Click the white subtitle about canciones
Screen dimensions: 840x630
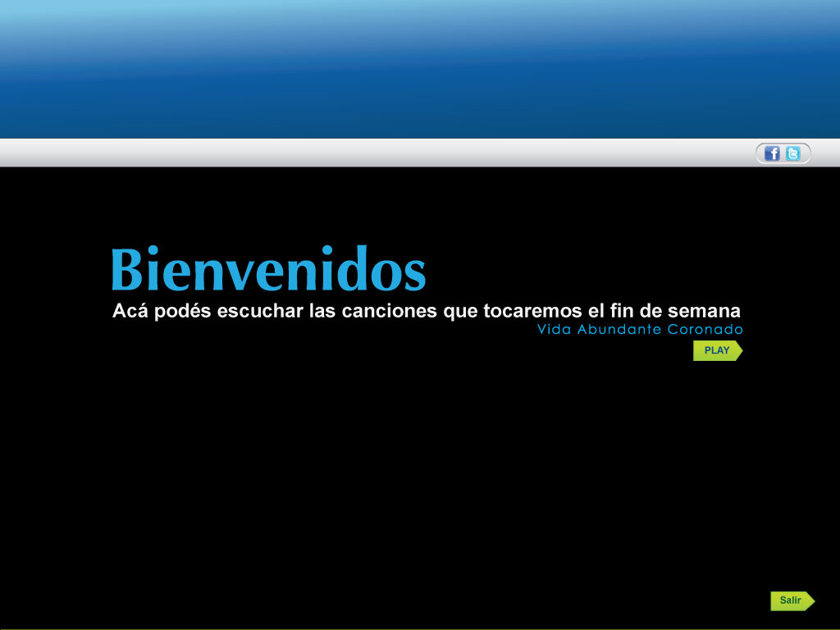click(427, 312)
